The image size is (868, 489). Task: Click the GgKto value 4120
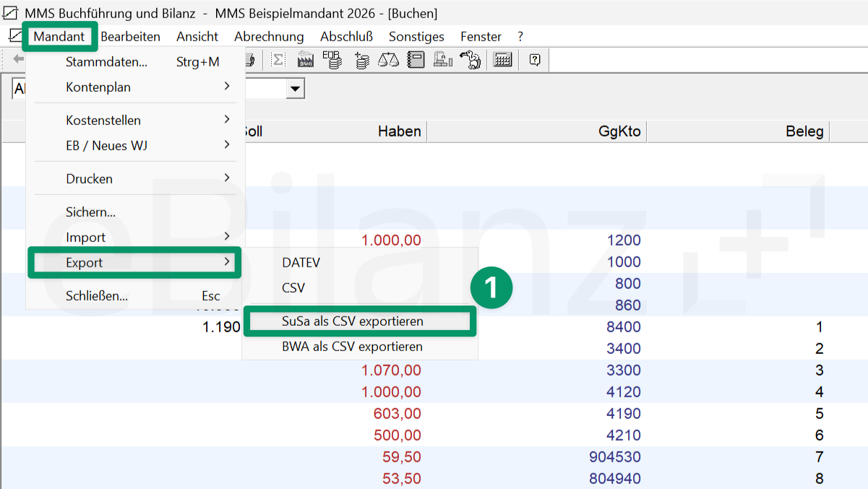624,392
